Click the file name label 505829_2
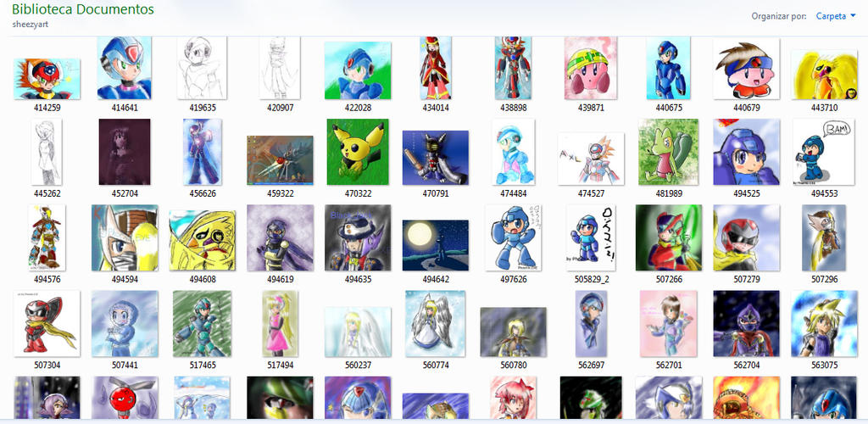Screen dimensions: 868x424 (x=591, y=280)
